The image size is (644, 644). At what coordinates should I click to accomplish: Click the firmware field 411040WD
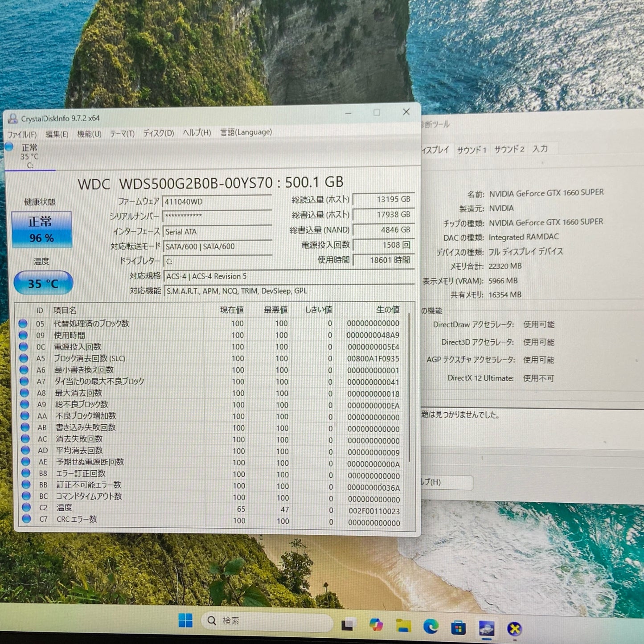point(217,202)
